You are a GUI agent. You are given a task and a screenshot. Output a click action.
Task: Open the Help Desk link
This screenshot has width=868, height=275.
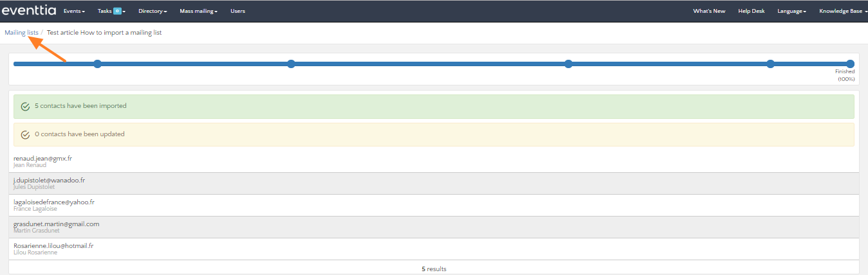coord(751,11)
